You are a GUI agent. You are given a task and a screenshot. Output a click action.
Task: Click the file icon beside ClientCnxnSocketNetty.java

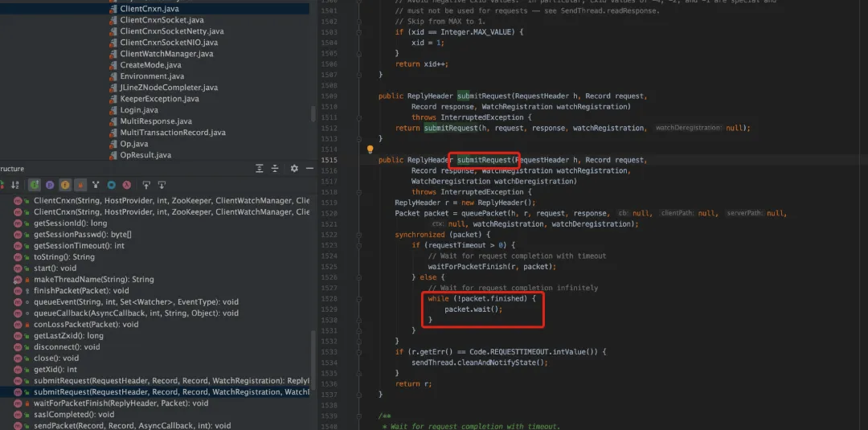(x=113, y=31)
